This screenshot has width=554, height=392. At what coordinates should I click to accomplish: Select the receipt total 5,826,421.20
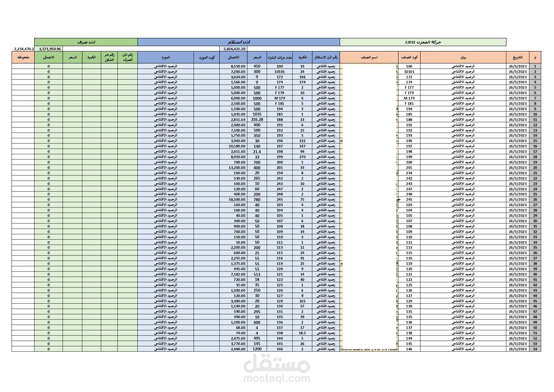[x=234, y=49]
